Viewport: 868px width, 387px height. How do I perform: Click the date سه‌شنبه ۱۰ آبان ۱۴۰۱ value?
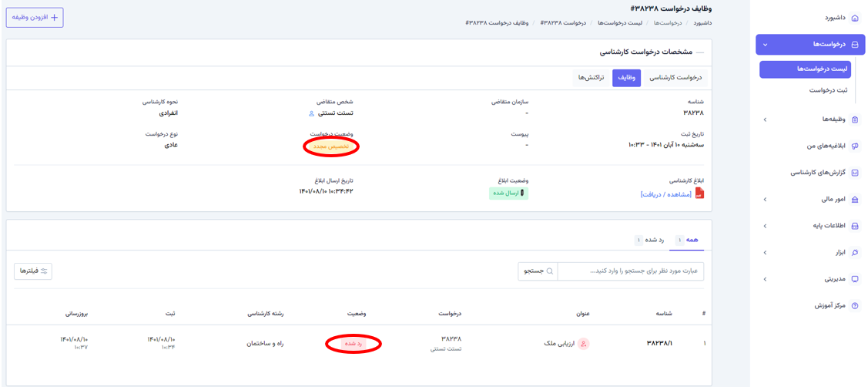[x=666, y=145]
